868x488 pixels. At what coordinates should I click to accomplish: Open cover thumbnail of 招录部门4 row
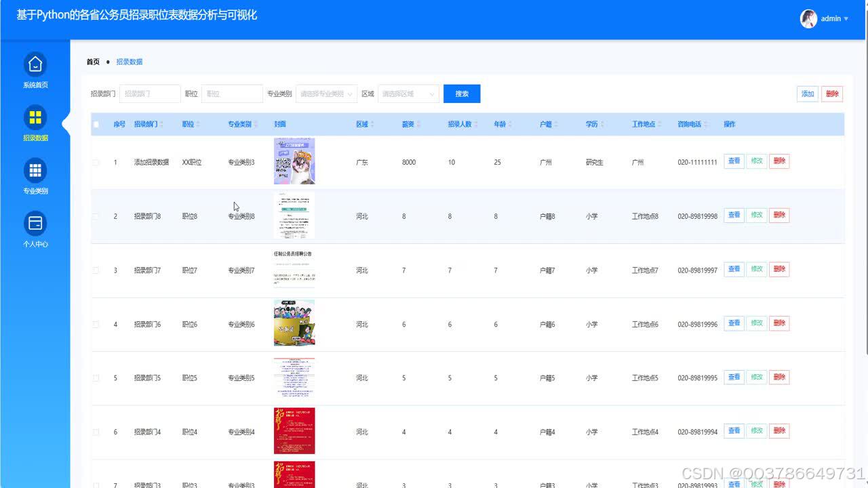(x=294, y=431)
